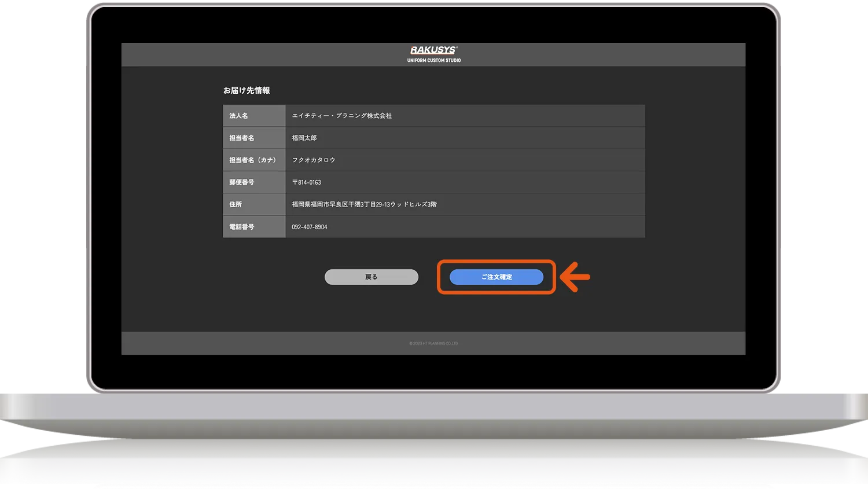The height and width of the screenshot is (492, 868).
Task: Select the phone number 092-407-8904
Action: pyautogui.click(x=309, y=227)
